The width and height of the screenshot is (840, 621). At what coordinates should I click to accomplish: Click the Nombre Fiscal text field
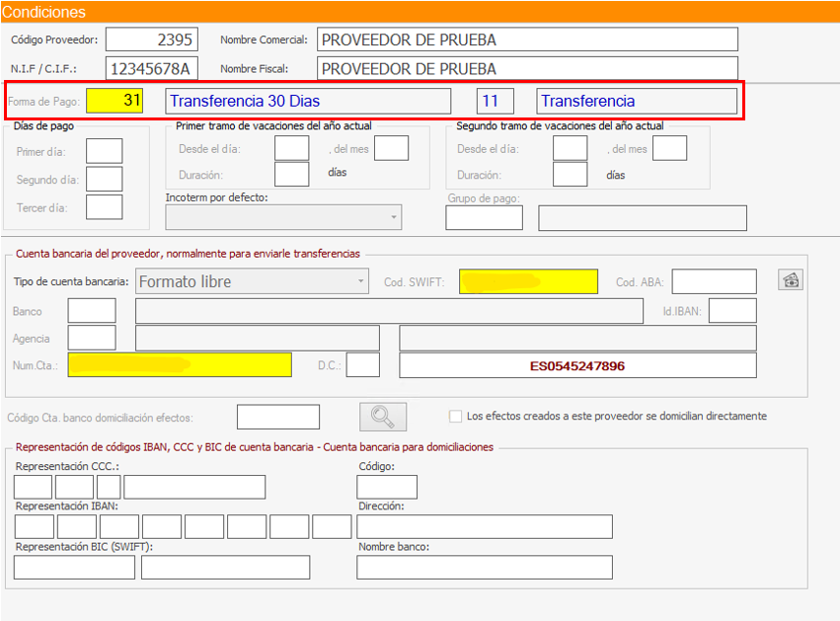tap(527, 68)
